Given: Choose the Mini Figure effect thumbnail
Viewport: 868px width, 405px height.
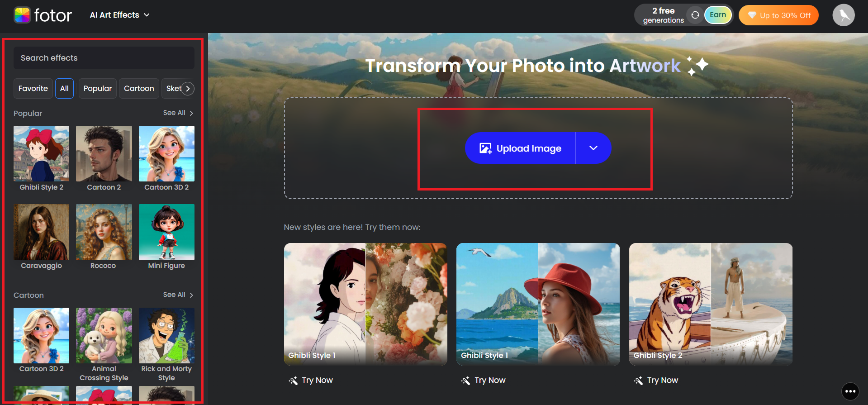Looking at the screenshot, I should click(x=166, y=232).
